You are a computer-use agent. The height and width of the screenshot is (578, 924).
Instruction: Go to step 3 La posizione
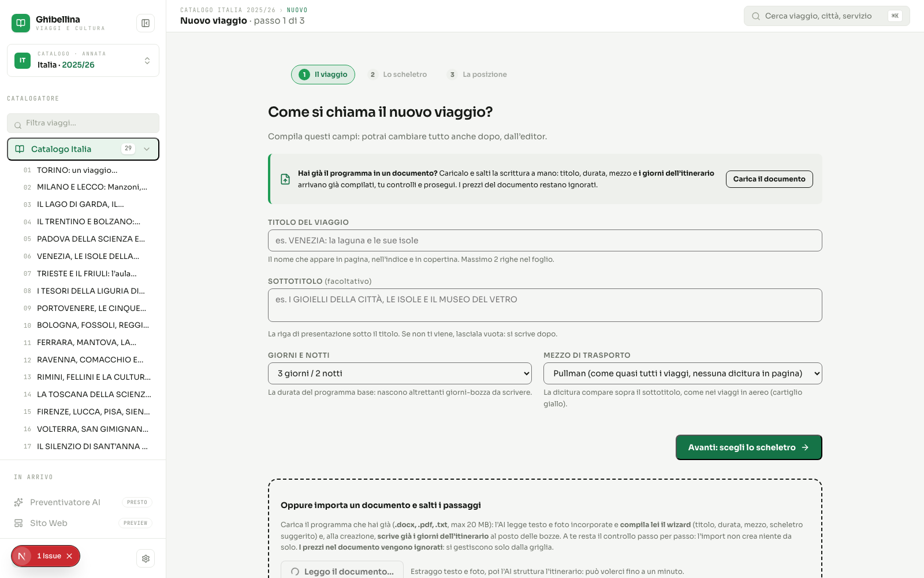[477, 75]
